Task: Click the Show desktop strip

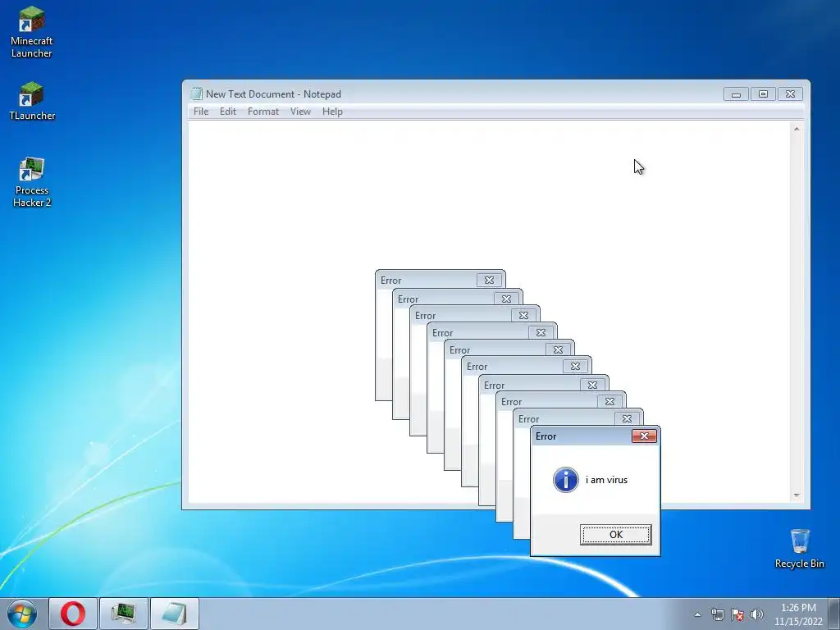Action: click(x=834, y=614)
